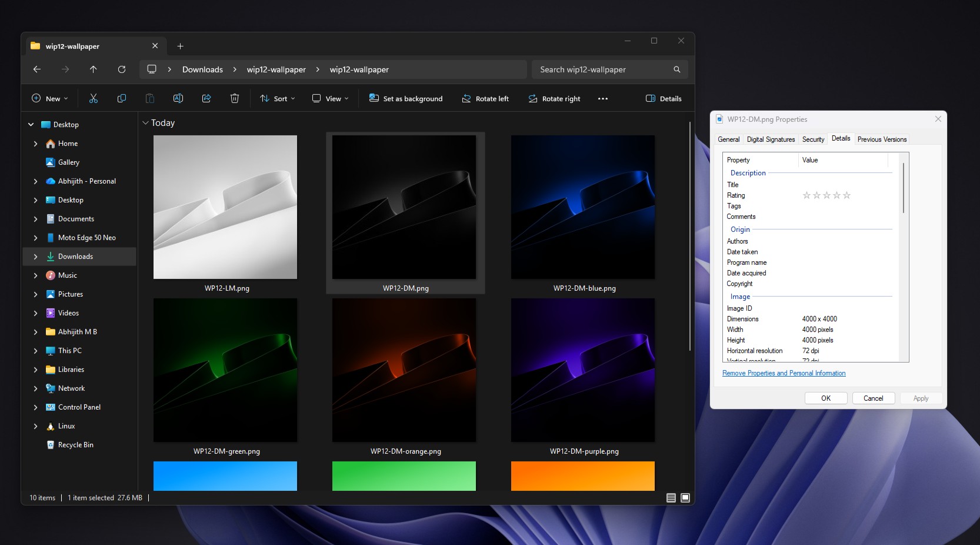Switch to large thumbnails view icon
This screenshot has height=545, width=980.
point(685,498)
